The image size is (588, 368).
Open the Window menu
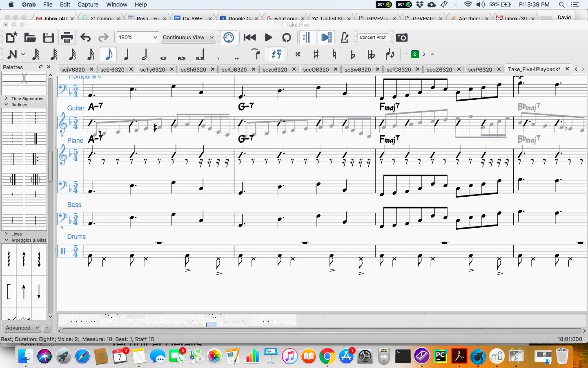(x=117, y=4)
